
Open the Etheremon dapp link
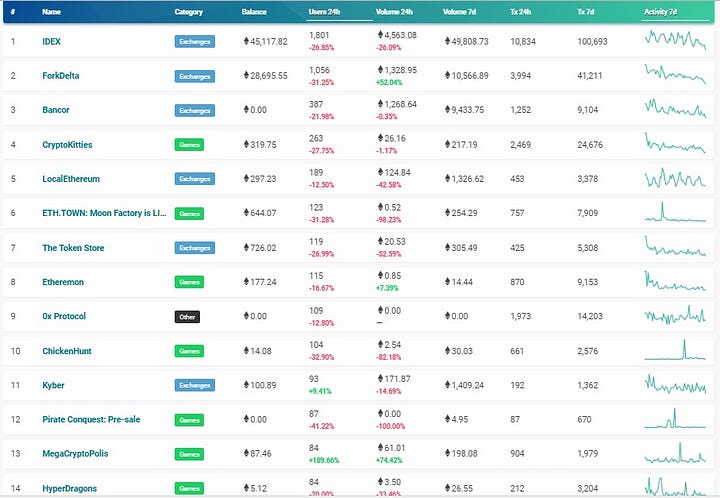pyautogui.click(x=63, y=282)
